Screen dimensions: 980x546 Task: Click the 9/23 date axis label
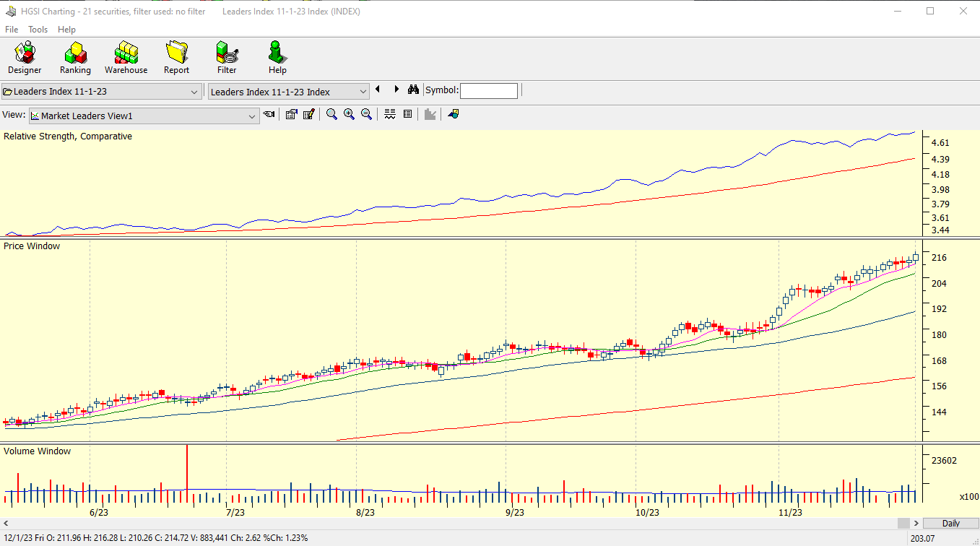(x=514, y=512)
